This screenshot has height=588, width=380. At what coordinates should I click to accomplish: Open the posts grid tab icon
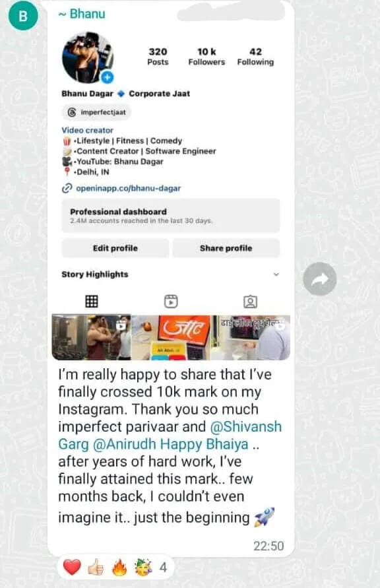(x=92, y=302)
